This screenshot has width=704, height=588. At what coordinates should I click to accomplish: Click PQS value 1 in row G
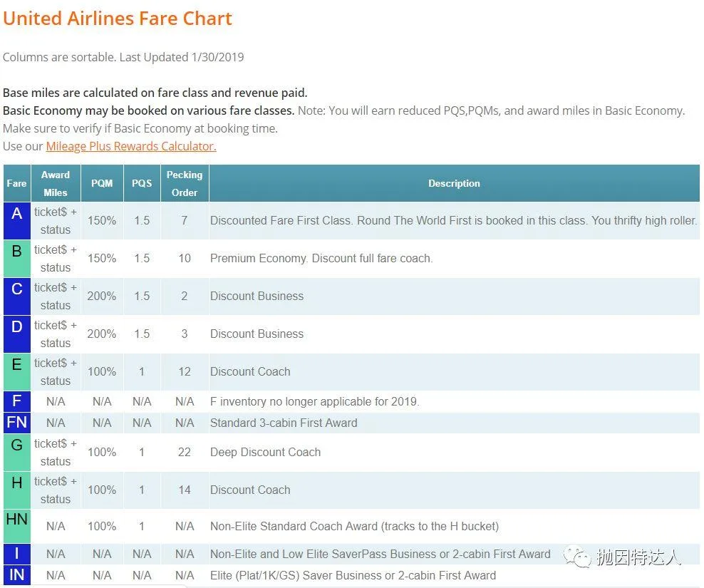(142, 452)
